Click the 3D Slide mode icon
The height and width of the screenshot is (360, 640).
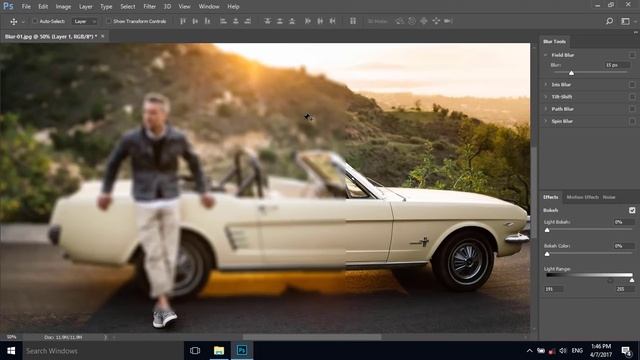point(436,21)
